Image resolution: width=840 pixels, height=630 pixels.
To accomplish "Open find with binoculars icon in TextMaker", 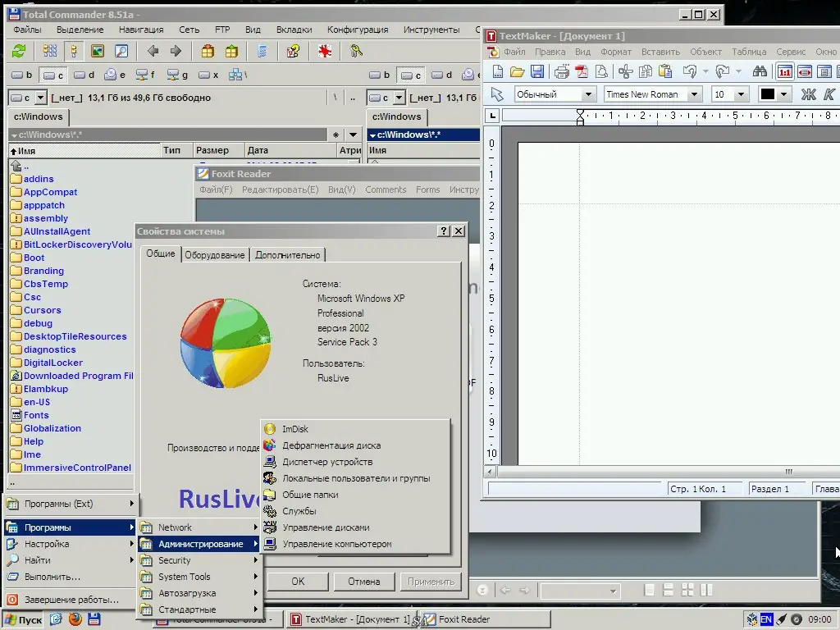I will pos(760,71).
